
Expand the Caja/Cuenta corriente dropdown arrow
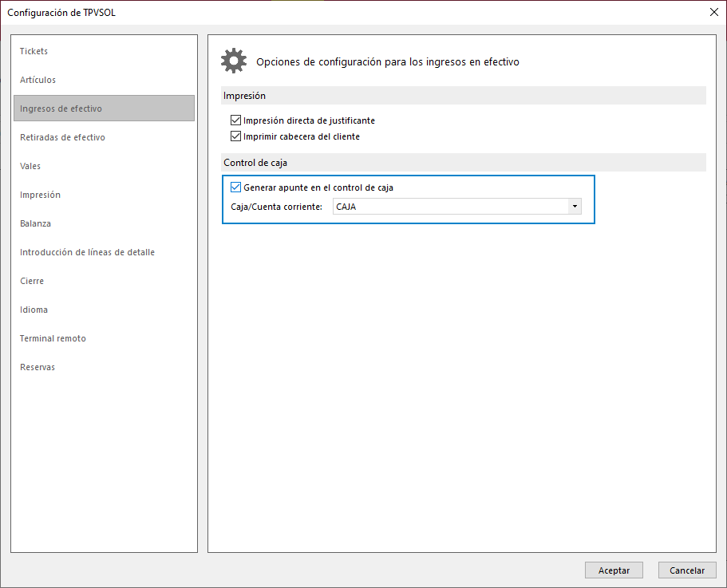pyautogui.click(x=575, y=207)
